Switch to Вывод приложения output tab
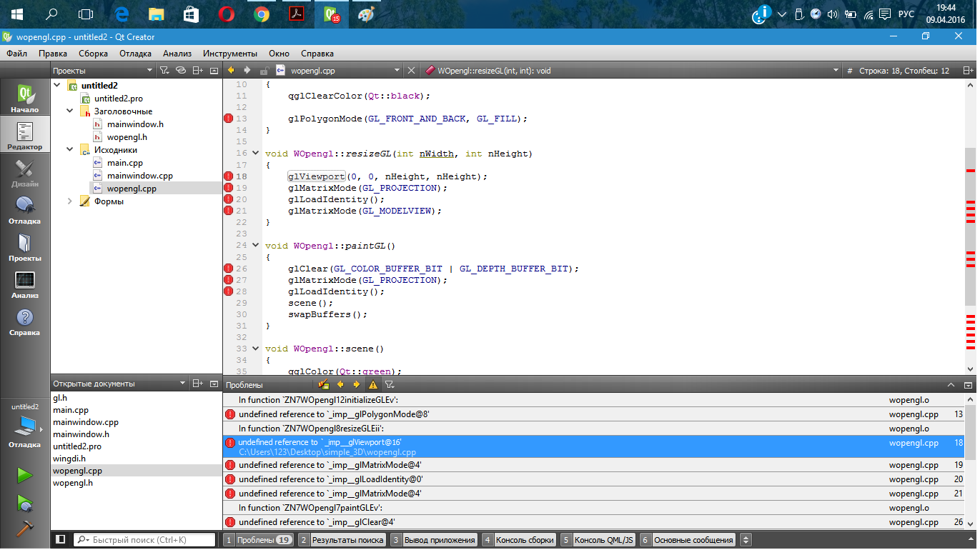The height and width of the screenshot is (550, 980). tap(434, 540)
